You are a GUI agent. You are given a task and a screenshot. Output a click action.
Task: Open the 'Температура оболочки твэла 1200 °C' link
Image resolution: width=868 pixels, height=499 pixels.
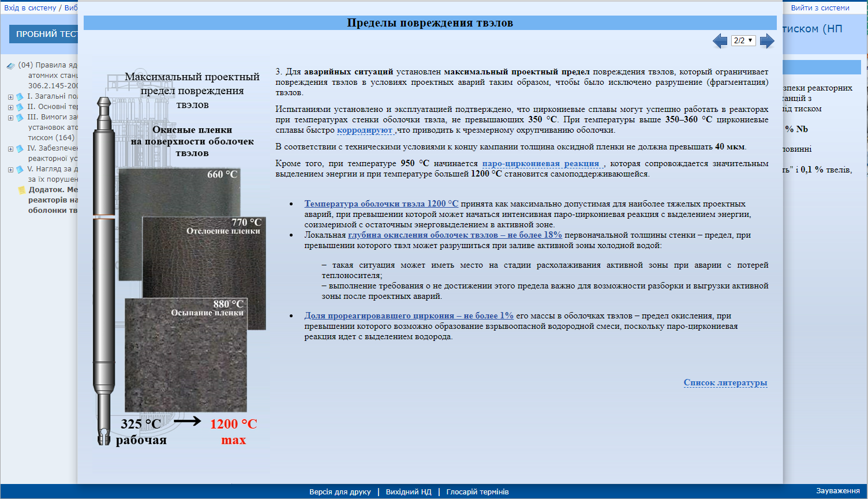point(381,204)
